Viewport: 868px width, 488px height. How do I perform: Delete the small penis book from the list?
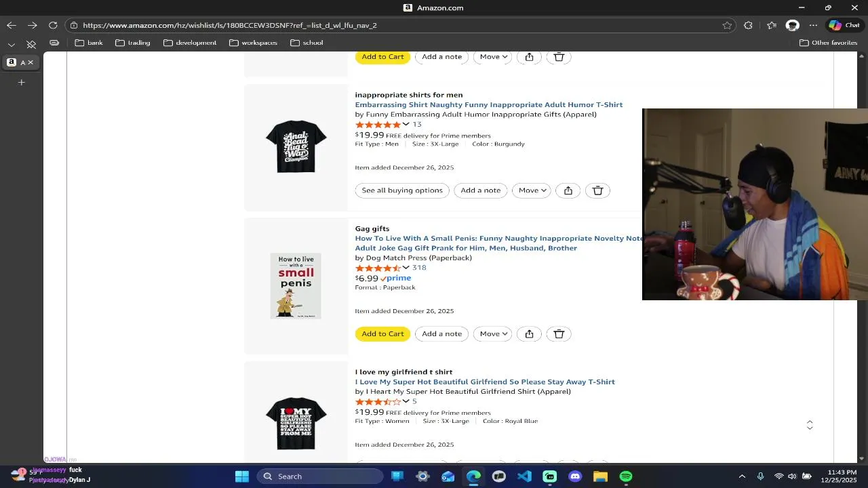coord(559,333)
